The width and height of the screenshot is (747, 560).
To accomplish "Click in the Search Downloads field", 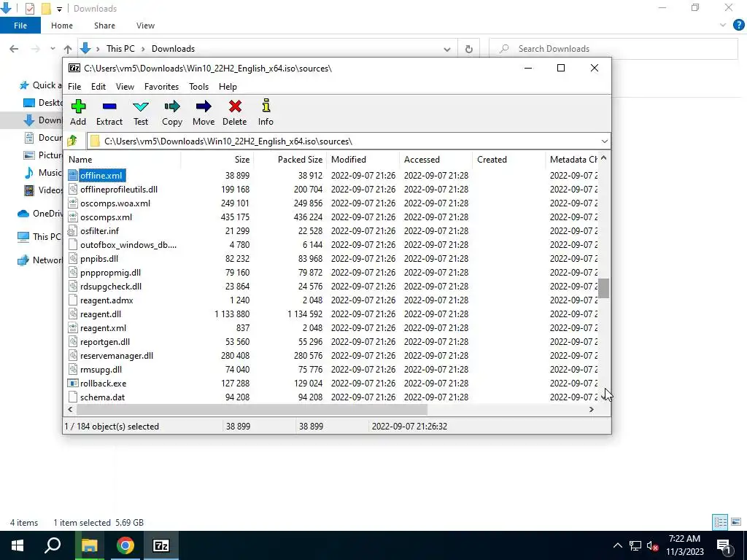I will pyautogui.click(x=614, y=49).
